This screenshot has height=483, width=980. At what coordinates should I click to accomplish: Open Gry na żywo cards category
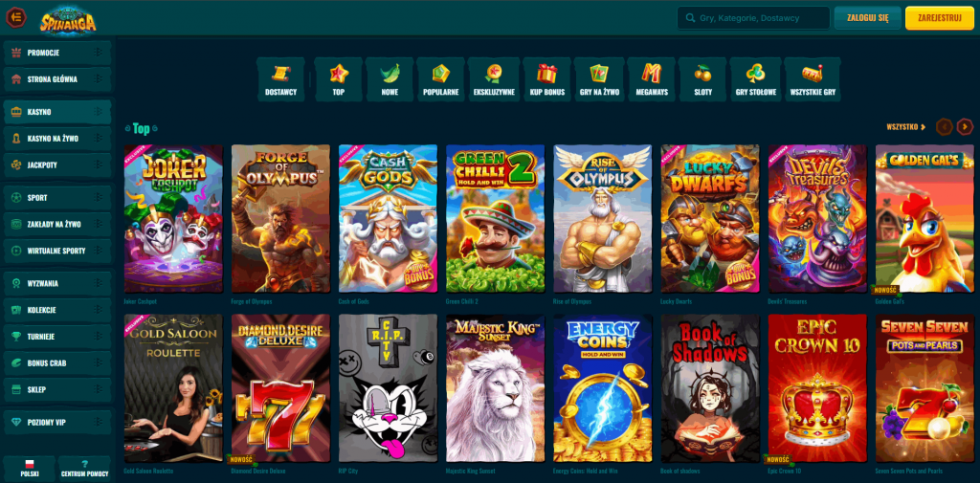599,79
